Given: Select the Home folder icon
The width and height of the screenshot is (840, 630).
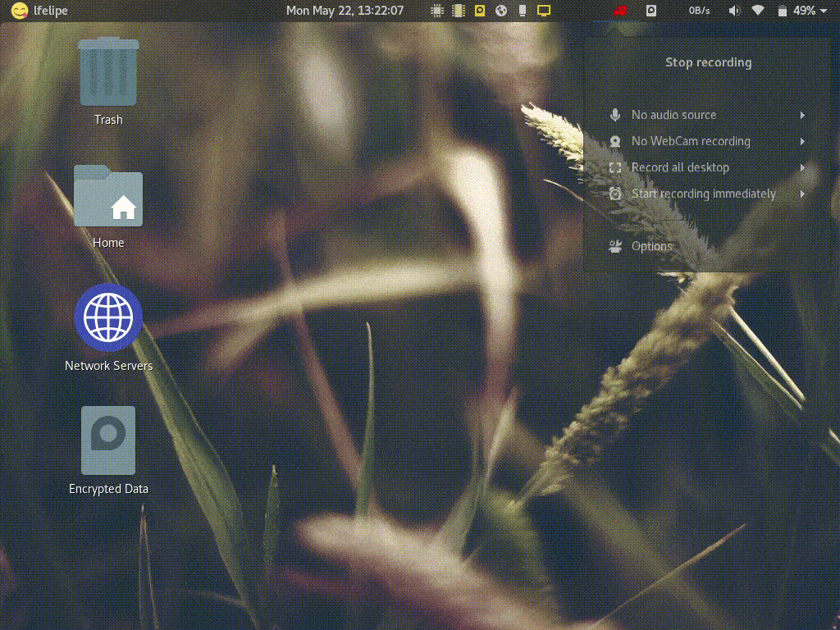Looking at the screenshot, I should (108, 195).
